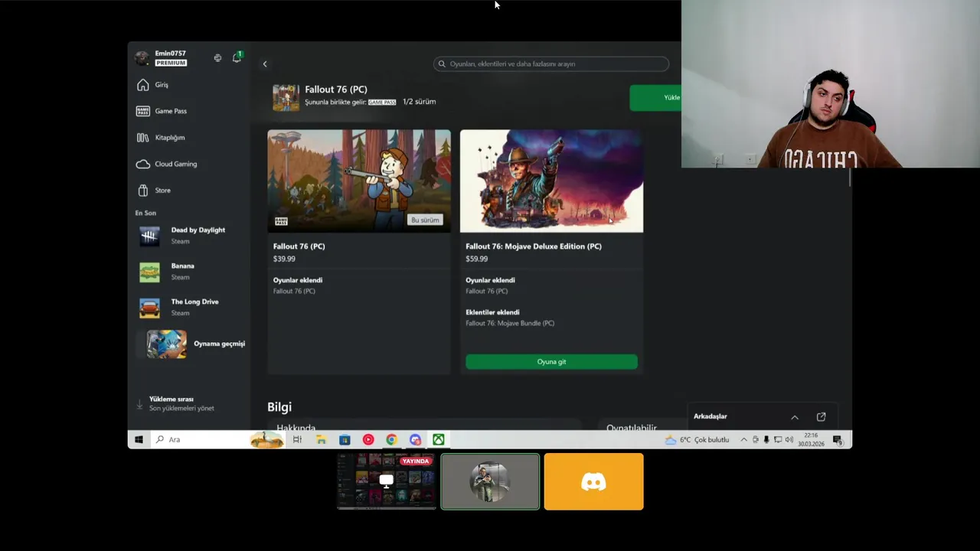Viewport: 980px width, 551px height.
Task: Click the weather widget 6°C Çok bulutlu
Action: (697, 439)
